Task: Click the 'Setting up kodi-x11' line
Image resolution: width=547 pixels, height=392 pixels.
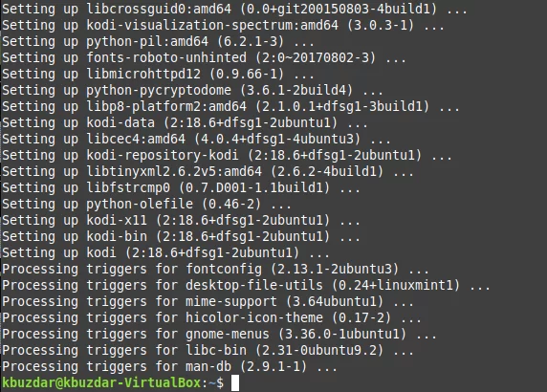Action: coord(181,220)
